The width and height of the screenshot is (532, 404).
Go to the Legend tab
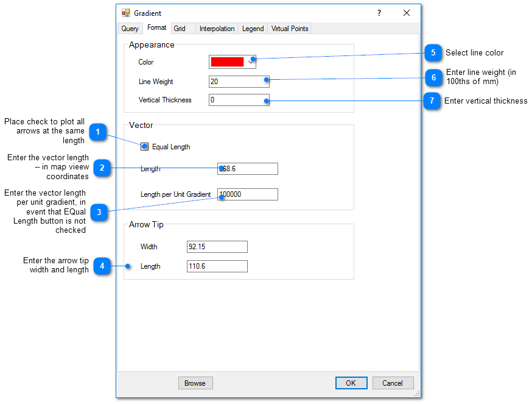253,29
